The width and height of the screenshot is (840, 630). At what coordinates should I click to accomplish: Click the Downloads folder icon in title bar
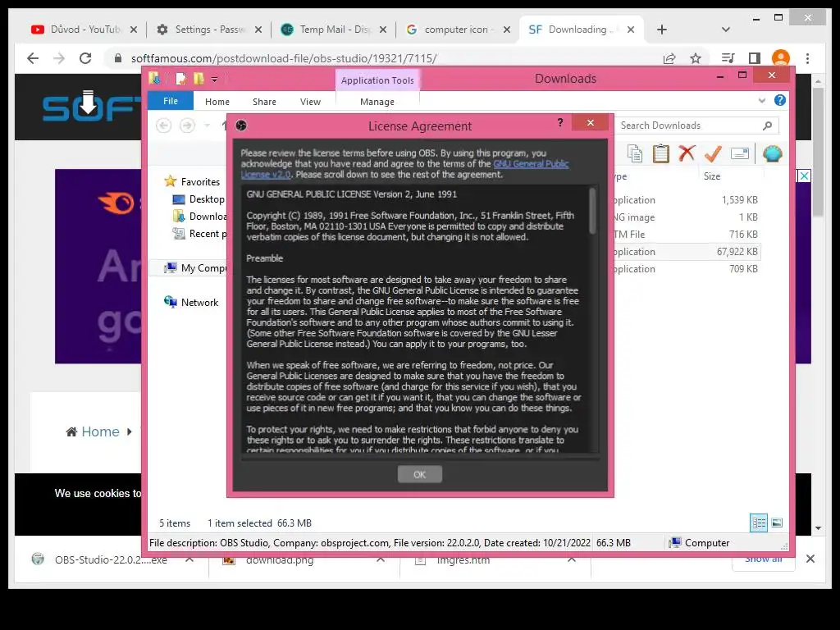155,79
